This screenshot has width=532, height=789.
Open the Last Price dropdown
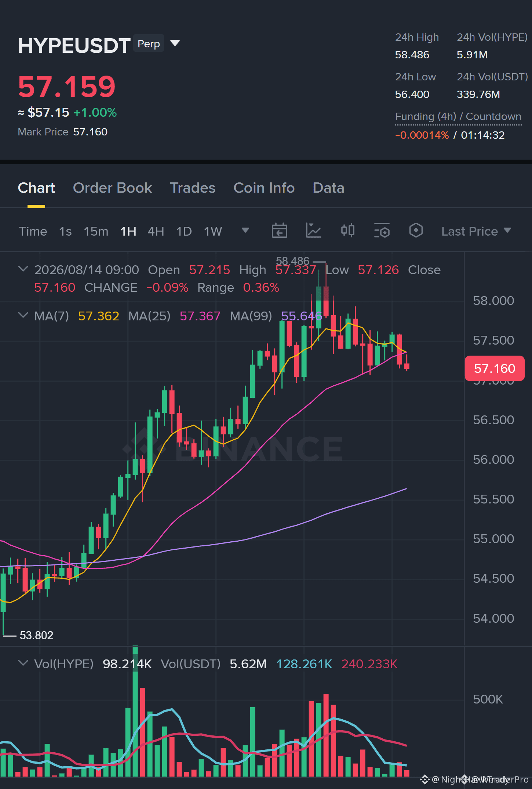(x=476, y=231)
